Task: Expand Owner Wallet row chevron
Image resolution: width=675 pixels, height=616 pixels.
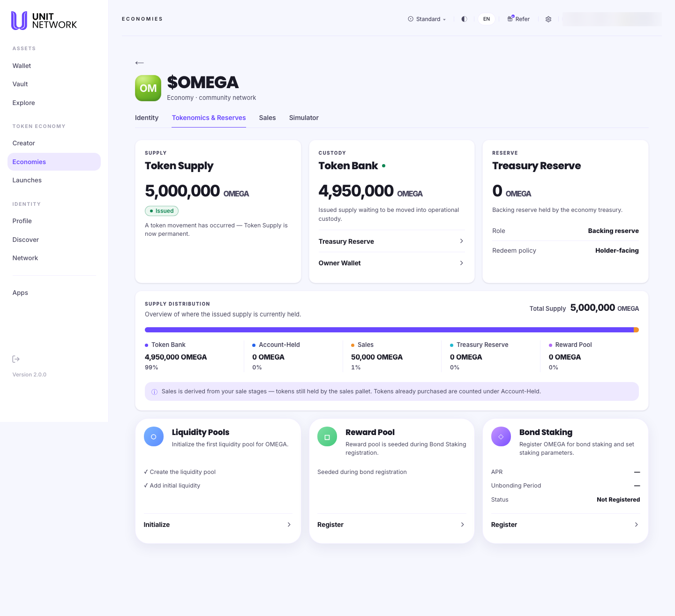Action: [462, 263]
